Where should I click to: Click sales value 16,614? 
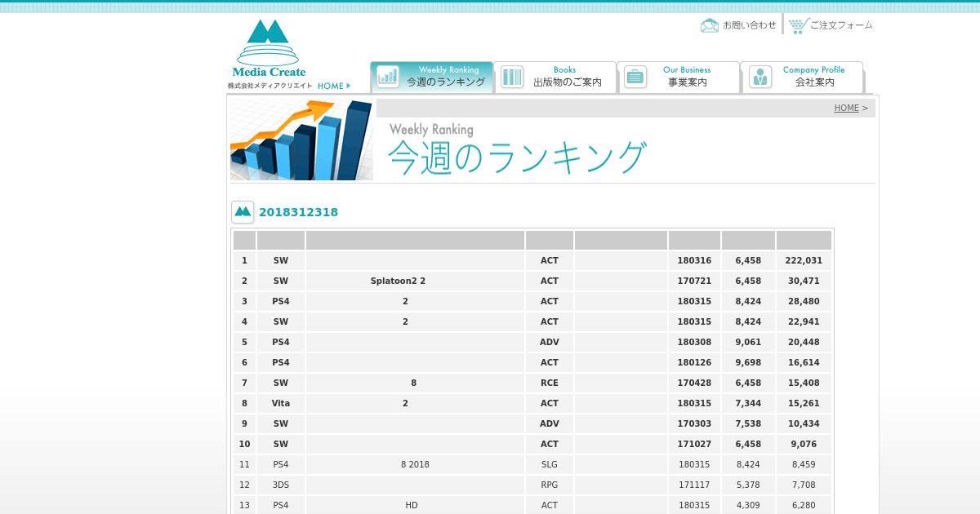click(x=804, y=362)
